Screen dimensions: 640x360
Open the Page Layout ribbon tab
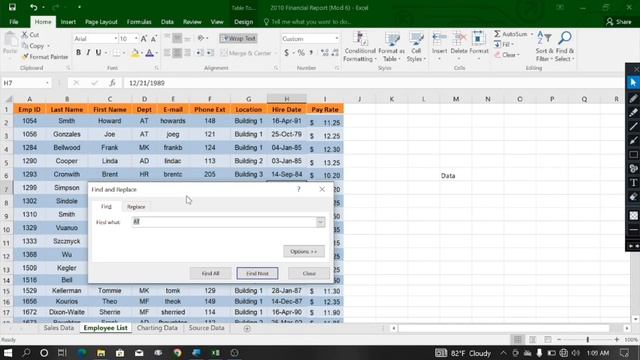pyautogui.click(x=101, y=22)
